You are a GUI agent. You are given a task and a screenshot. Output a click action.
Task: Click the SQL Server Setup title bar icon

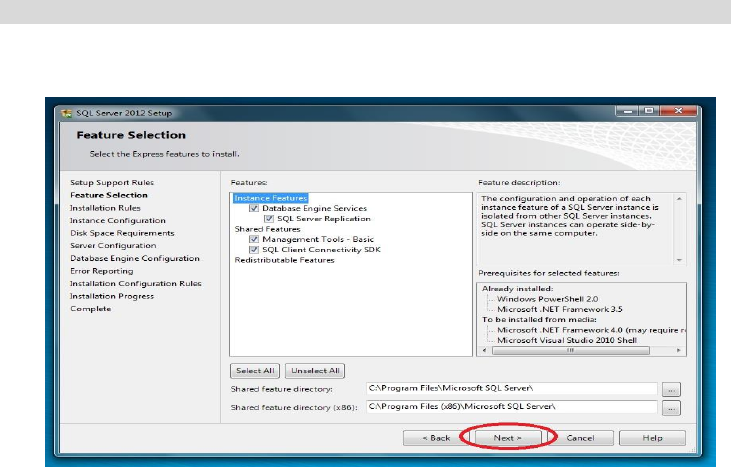[67, 113]
